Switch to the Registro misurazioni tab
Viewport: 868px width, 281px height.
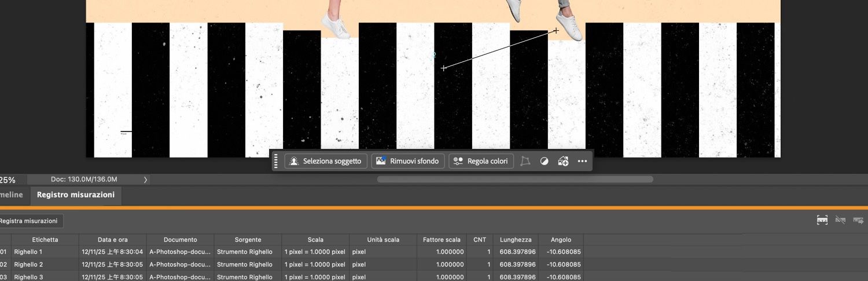tap(76, 195)
